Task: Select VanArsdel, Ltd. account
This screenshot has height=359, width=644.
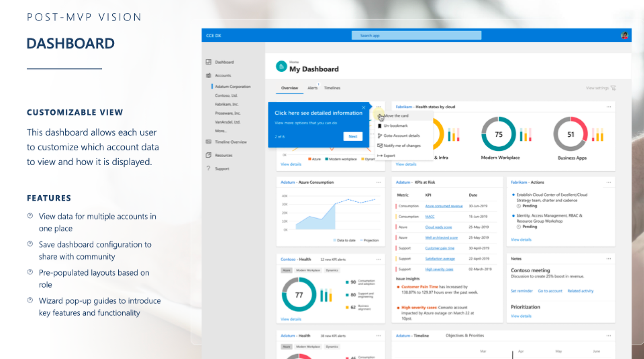Action: (227, 122)
